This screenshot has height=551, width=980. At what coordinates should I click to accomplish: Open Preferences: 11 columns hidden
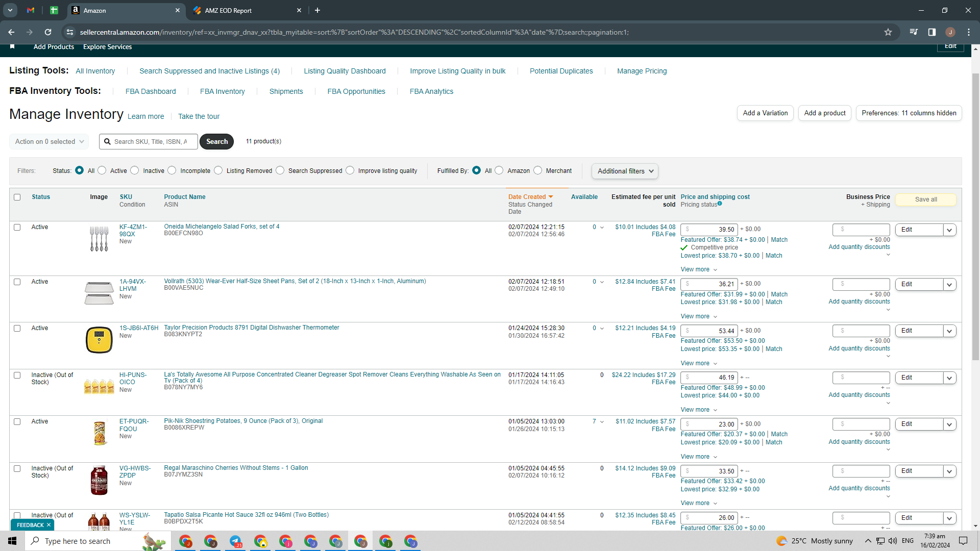tap(909, 113)
